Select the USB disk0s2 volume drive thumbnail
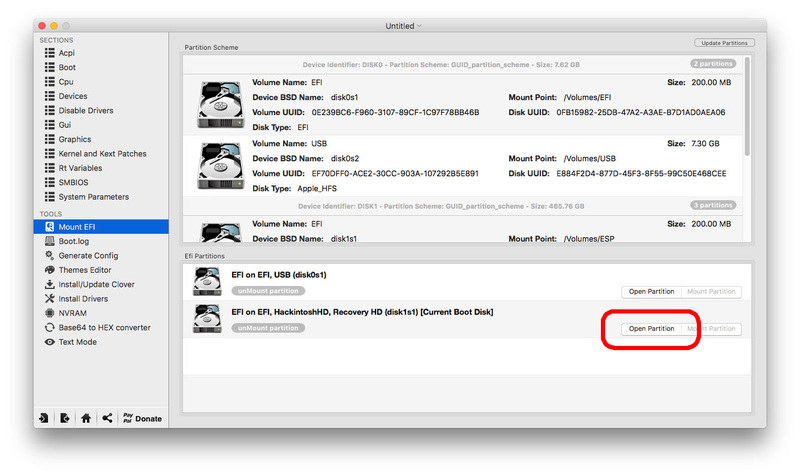 coord(220,166)
